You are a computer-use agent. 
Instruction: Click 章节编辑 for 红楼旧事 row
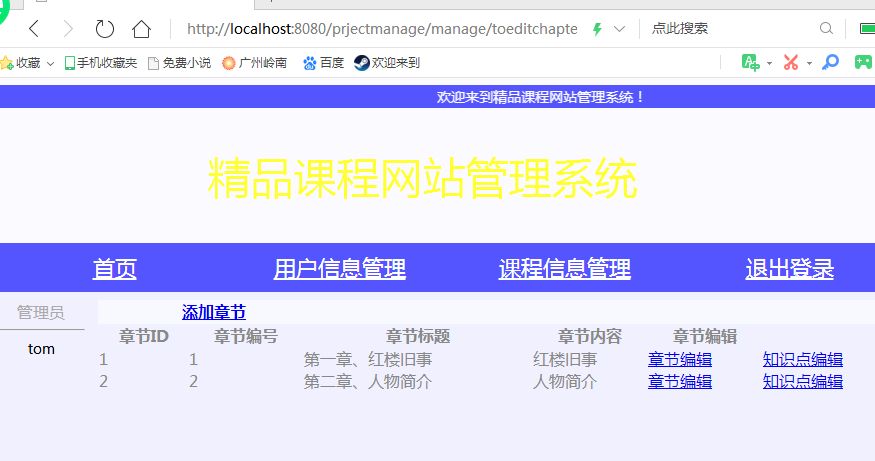coord(680,359)
